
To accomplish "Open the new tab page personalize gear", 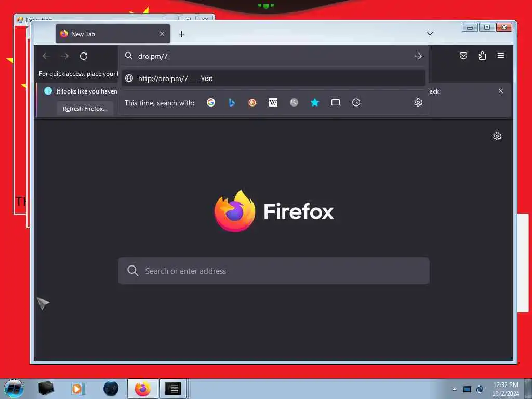I will pyautogui.click(x=497, y=136).
